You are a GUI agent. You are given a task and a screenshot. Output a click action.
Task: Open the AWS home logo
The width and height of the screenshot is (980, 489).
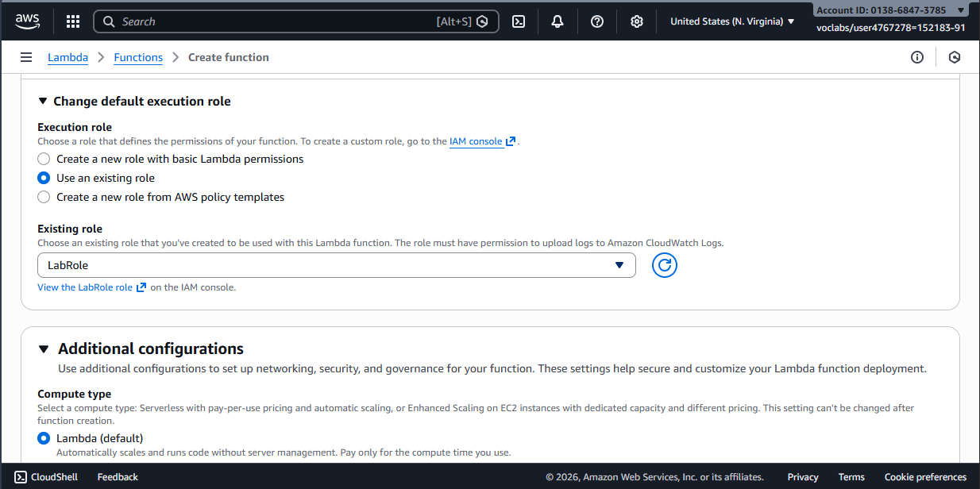(x=27, y=21)
